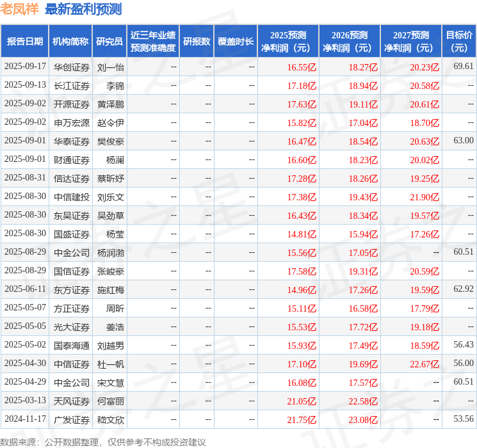Image resolution: width=477 pixels, height=448 pixels.
Task: Select the 报告日期 column header
Action: [24, 42]
